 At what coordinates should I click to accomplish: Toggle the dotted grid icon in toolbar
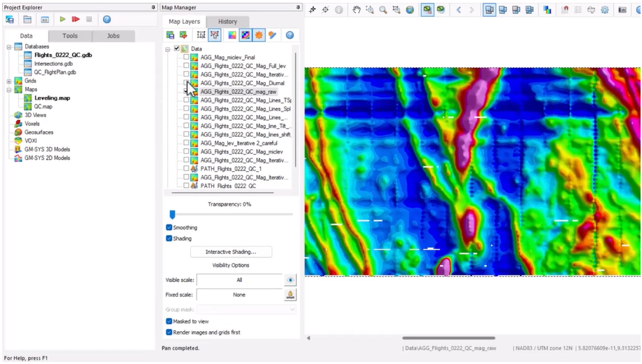578,10
